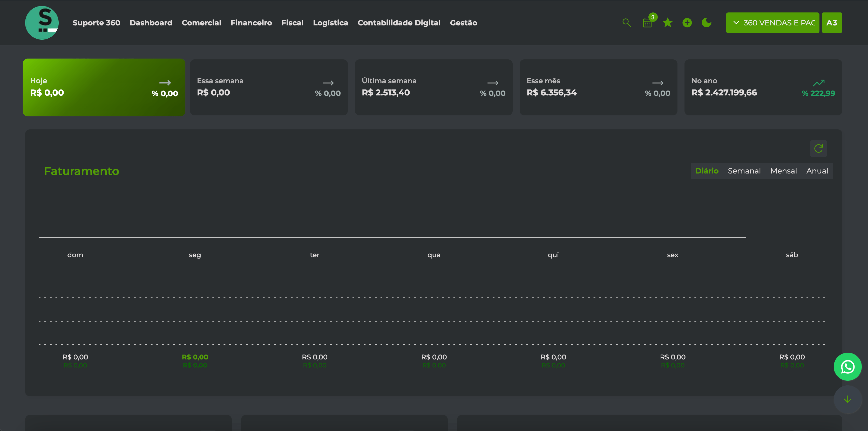Select the Hoje summary card
Viewport: 868px width, 431px height.
[x=104, y=87]
